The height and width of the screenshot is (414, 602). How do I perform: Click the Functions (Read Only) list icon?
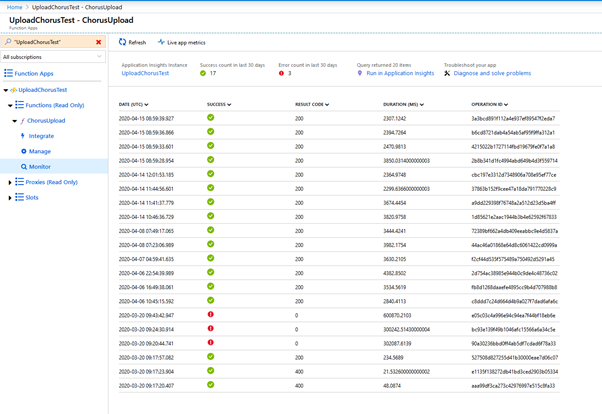coord(19,105)
